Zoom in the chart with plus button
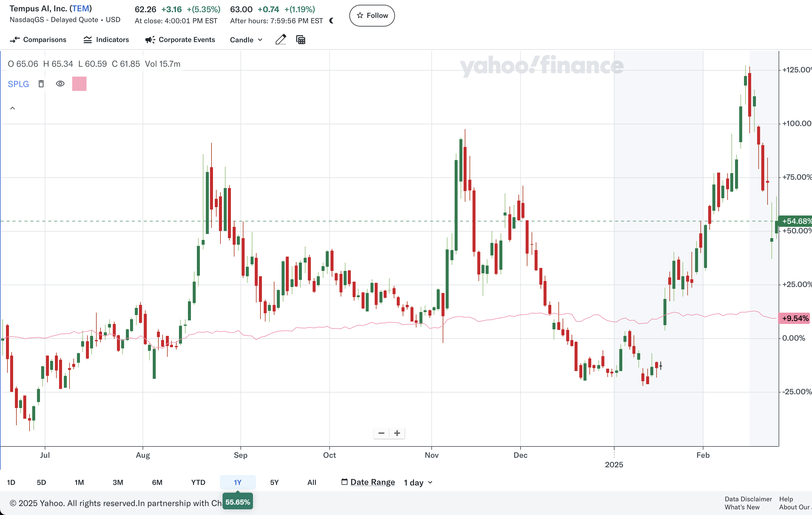 pos(397,433)
